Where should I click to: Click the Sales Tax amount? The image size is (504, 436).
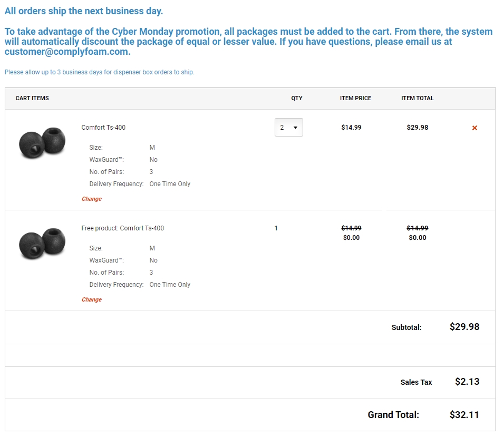[x=466, y=382]
